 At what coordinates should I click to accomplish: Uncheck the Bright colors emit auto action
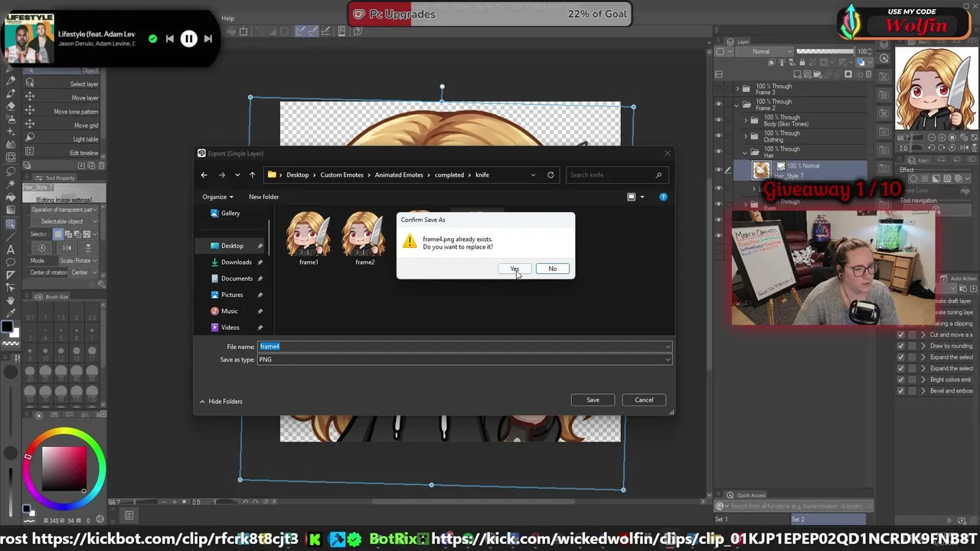[x=901, y=380]
